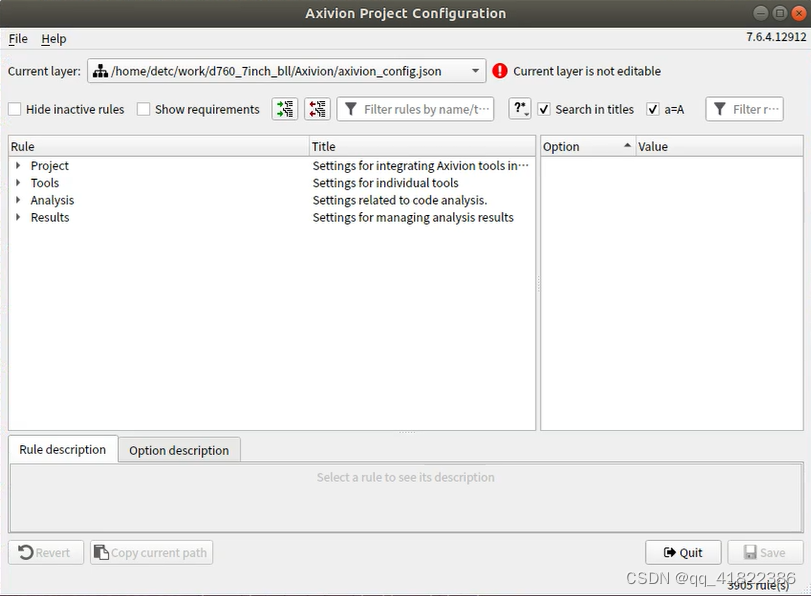Click the window minimize button

(x=760, y=13)
